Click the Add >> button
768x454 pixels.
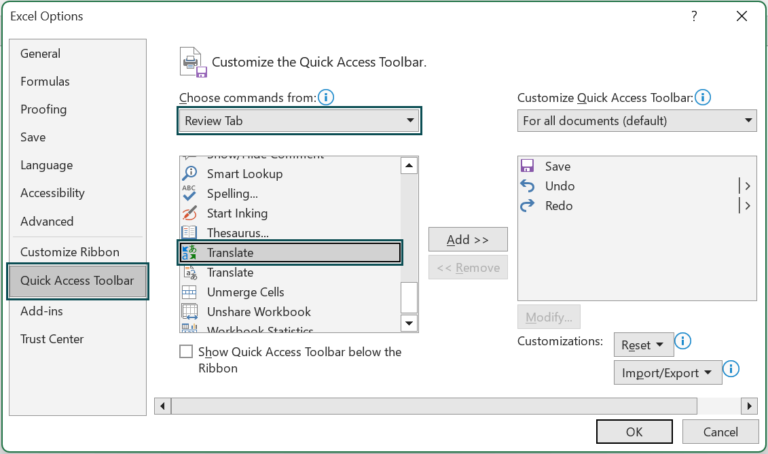pyautogui.click(x=468, y=239)
